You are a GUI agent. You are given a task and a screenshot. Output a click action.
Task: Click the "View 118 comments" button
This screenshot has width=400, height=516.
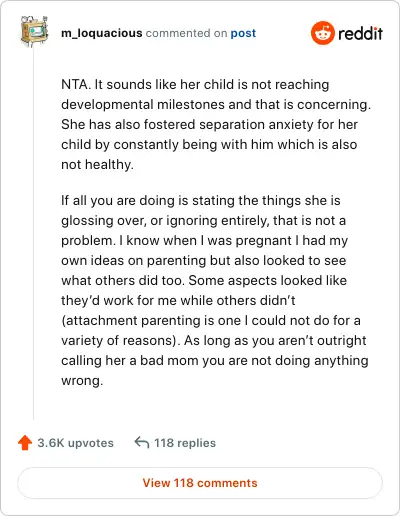tap(200, 483)
